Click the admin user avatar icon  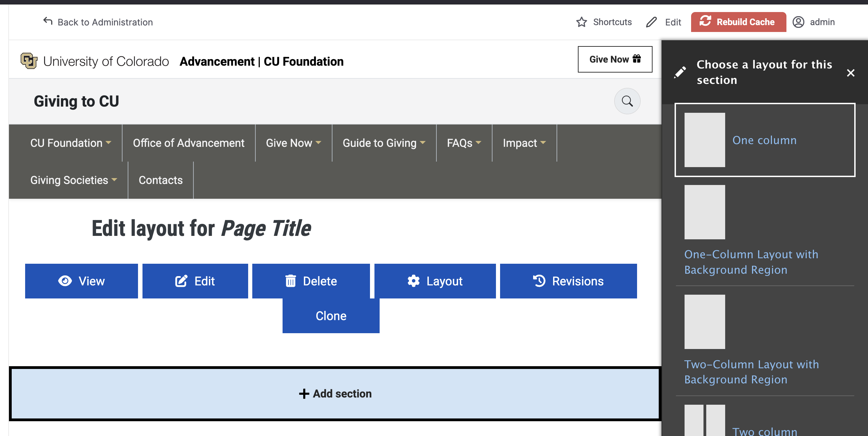[x=798, y=22]
